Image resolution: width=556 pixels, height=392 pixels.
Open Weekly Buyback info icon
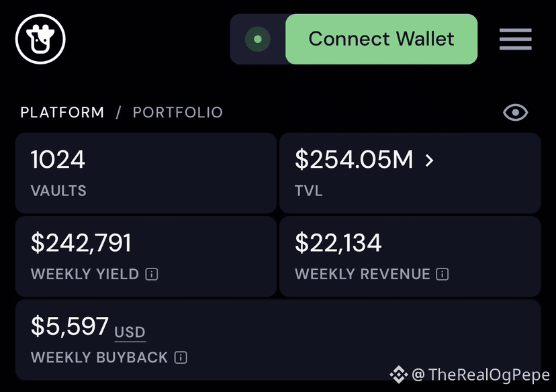tap(181, 357)
